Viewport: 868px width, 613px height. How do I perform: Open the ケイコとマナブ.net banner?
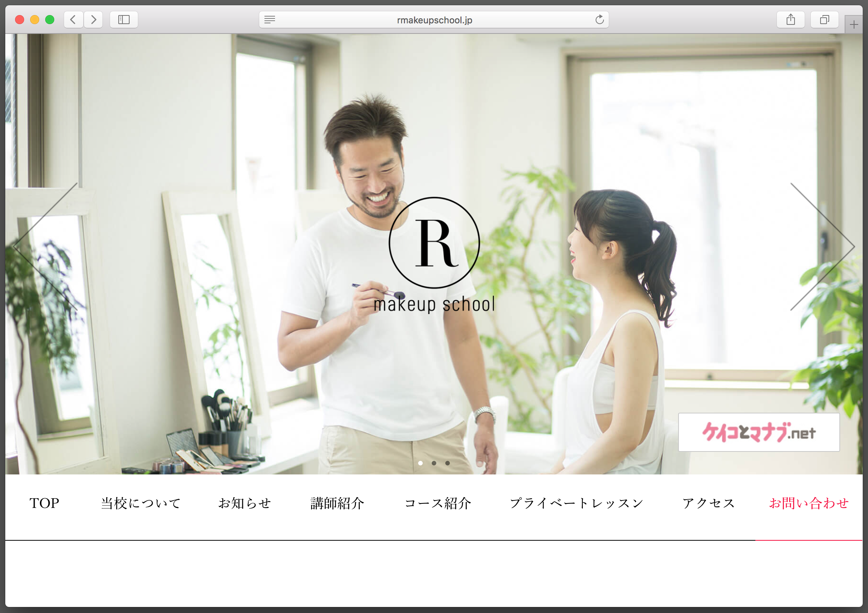click(x=759, y=432)
